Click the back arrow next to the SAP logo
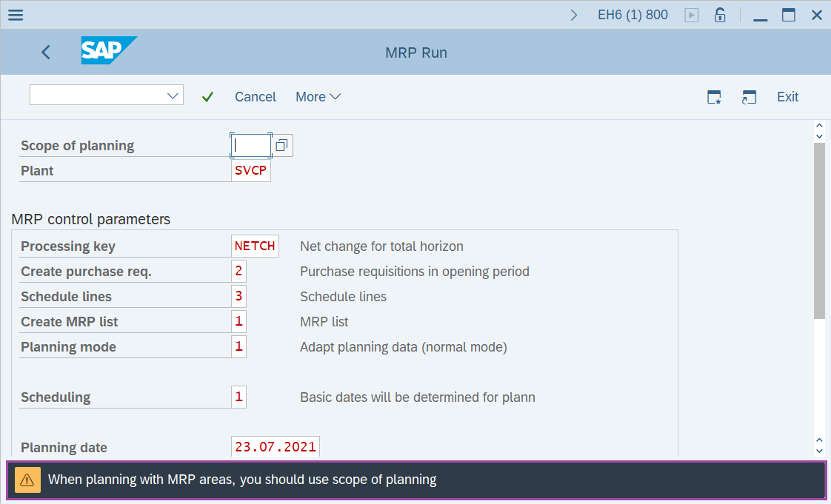The width and height of the screenshot is (831, 504). (x=45, y=52)
